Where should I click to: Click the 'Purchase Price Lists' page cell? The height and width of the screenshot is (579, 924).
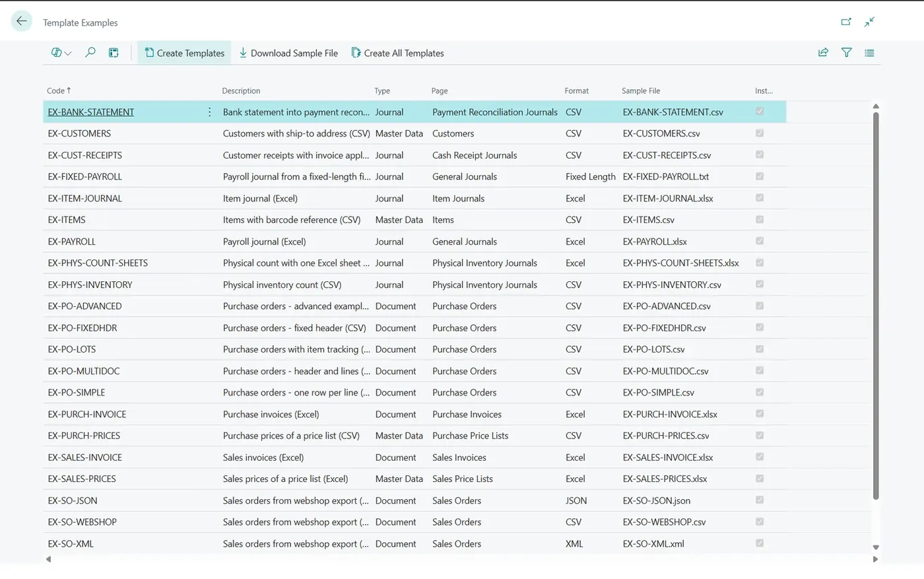(470, 436)
